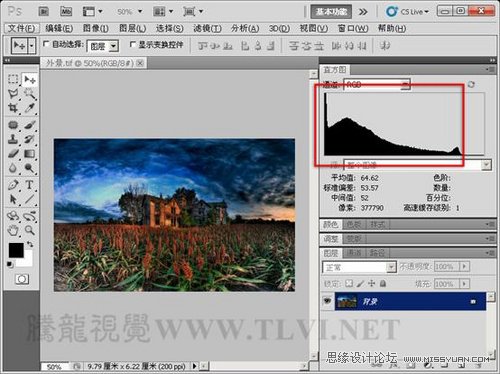Open the 滤镜(T) menu
This screenshot has width=500, height=374.
(x=207, y=28)
